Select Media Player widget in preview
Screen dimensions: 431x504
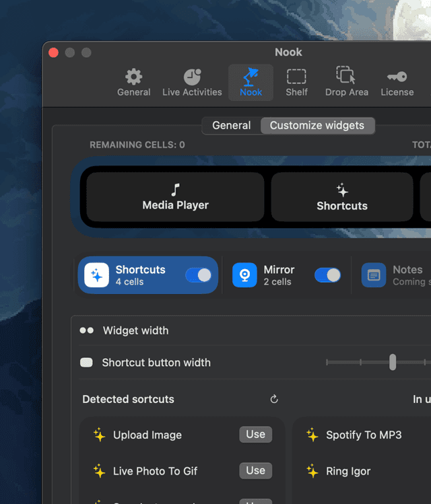(175, 197)
